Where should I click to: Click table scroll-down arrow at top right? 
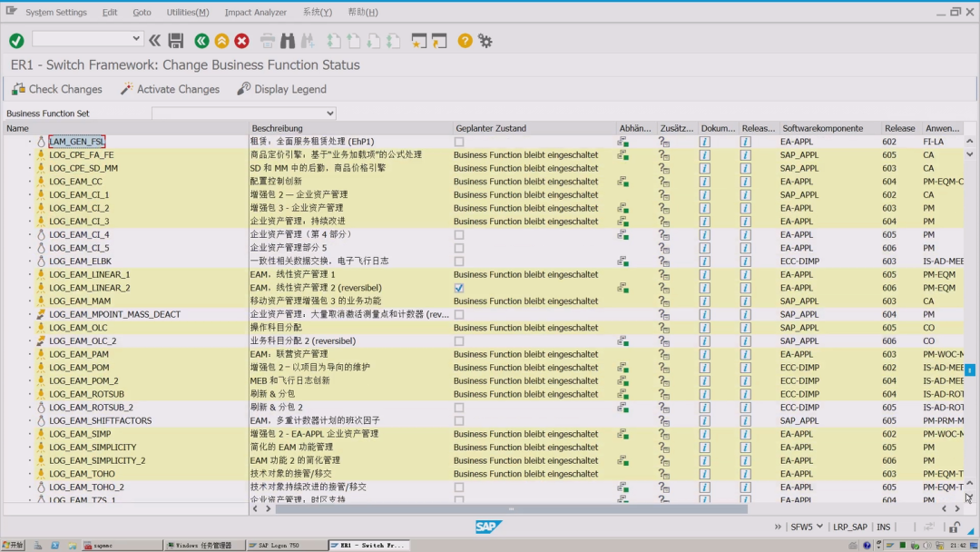969,154
